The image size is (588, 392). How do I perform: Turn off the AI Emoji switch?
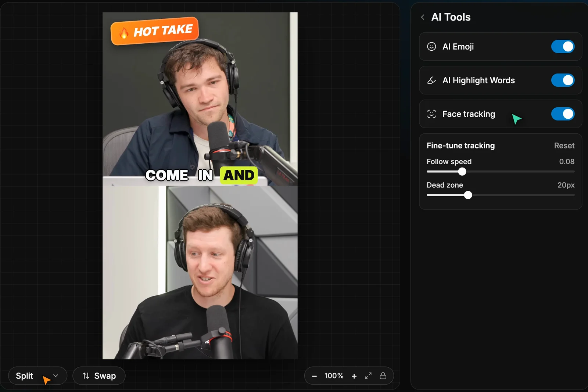coord(563,46)
